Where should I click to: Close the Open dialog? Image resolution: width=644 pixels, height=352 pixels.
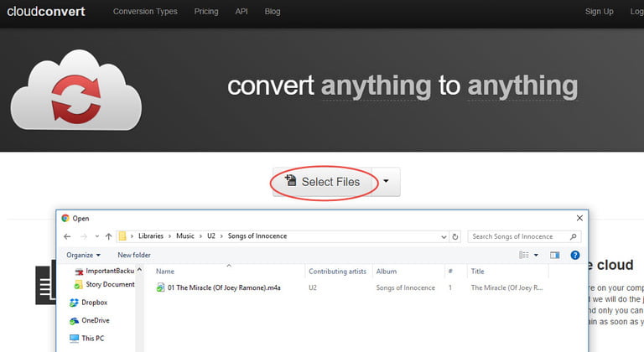579,218
